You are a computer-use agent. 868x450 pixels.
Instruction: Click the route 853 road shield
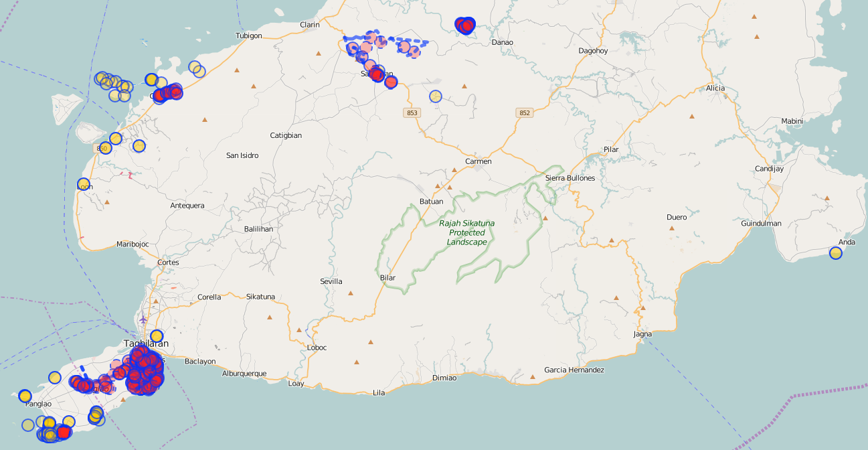[412, 112]
